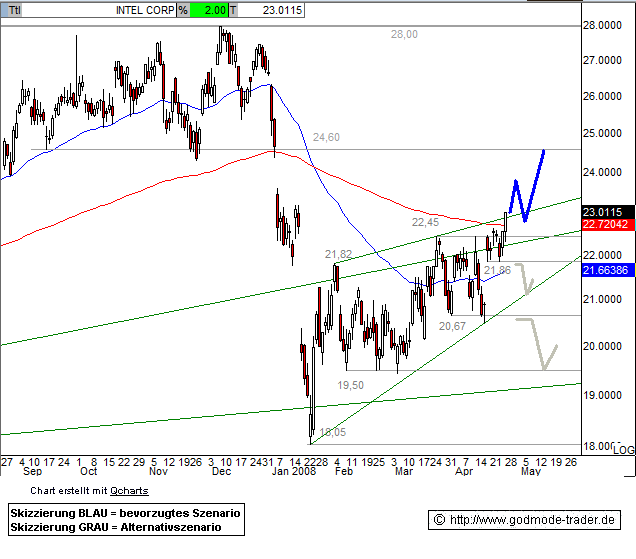Click the 20,67 support level label
636x559 pixels.
point(452,326)
